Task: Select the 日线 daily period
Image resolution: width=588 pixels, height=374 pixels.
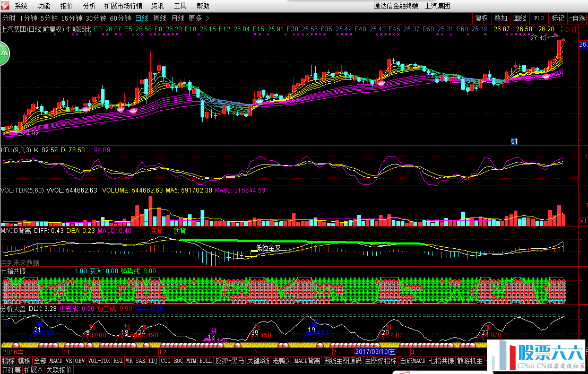Action: point(142,18)
